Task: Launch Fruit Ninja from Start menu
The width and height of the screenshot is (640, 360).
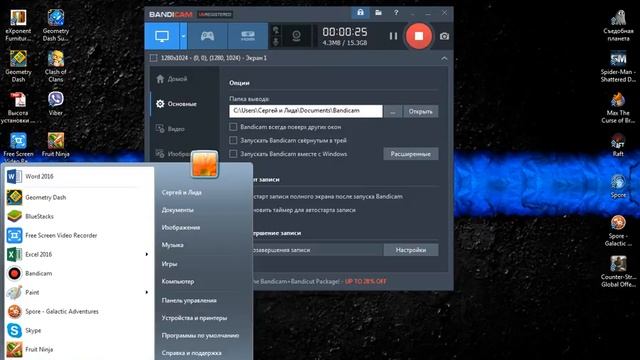Action: point(79,349)
